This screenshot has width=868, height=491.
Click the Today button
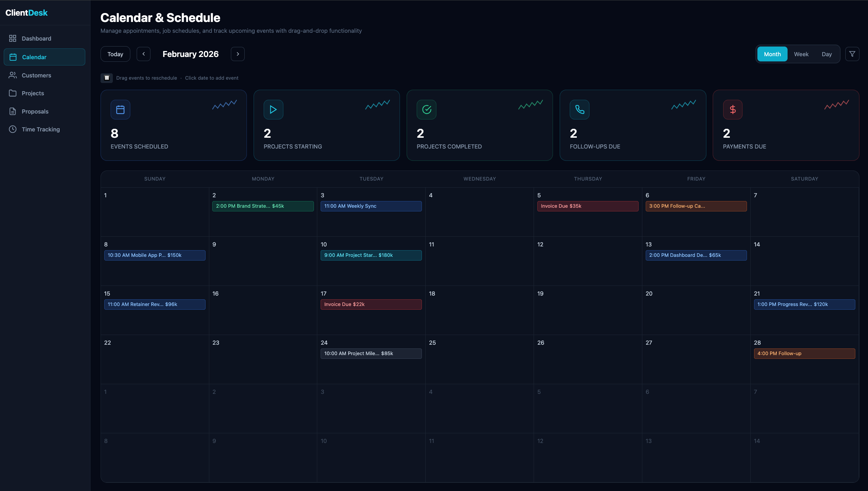115,54
